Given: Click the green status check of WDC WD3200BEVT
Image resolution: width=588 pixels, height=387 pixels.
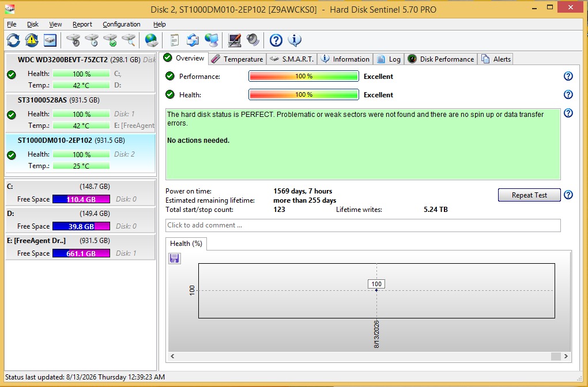Looking at the screenshot, I should (x=12, y=74).
